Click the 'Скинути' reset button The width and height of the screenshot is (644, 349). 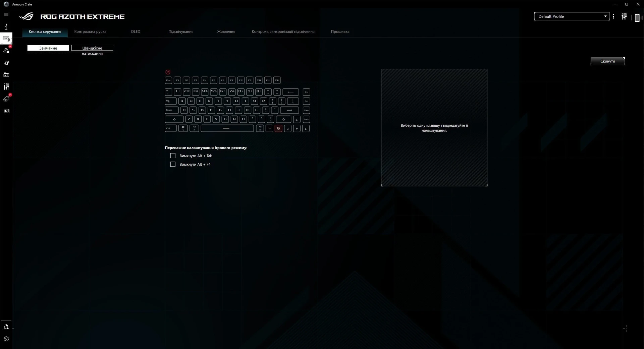point(607,61)
